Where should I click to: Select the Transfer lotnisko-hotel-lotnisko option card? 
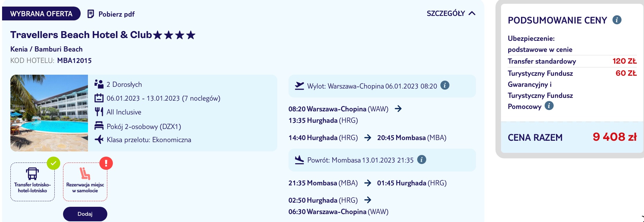point(33,182)
